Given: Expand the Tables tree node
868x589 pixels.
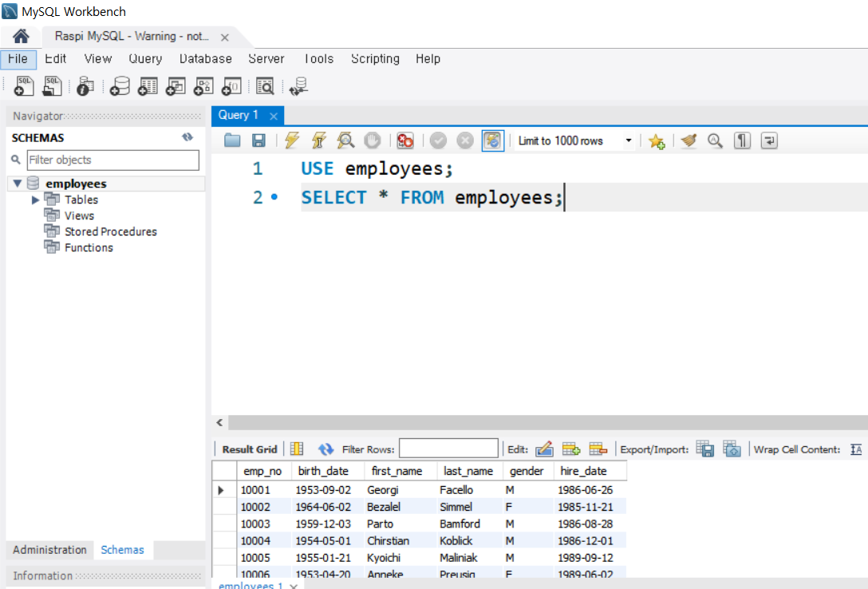Looking at the screenshot, I should 35,200.
